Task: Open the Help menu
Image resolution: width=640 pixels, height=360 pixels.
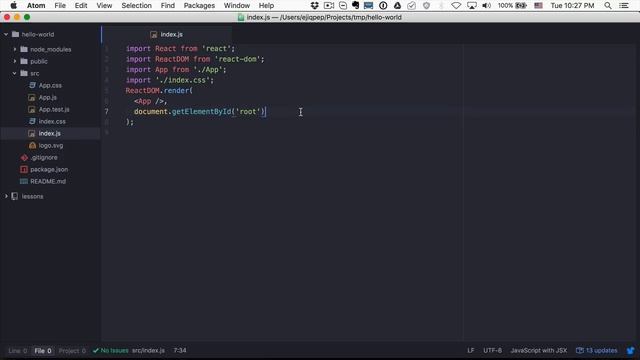Action: (x=266, y=5)
